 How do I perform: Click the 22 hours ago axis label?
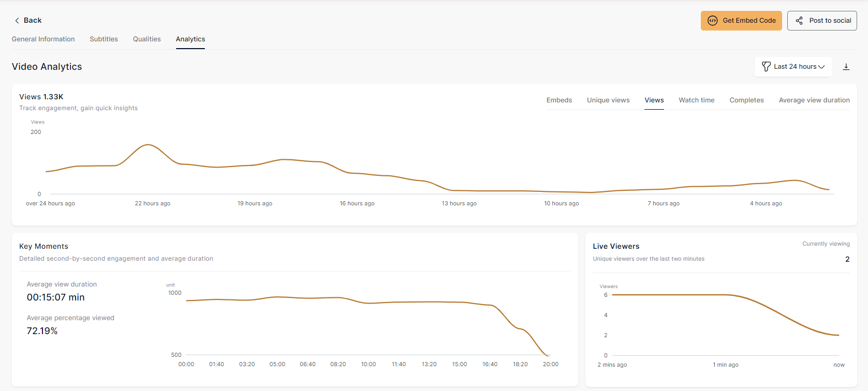153,204
